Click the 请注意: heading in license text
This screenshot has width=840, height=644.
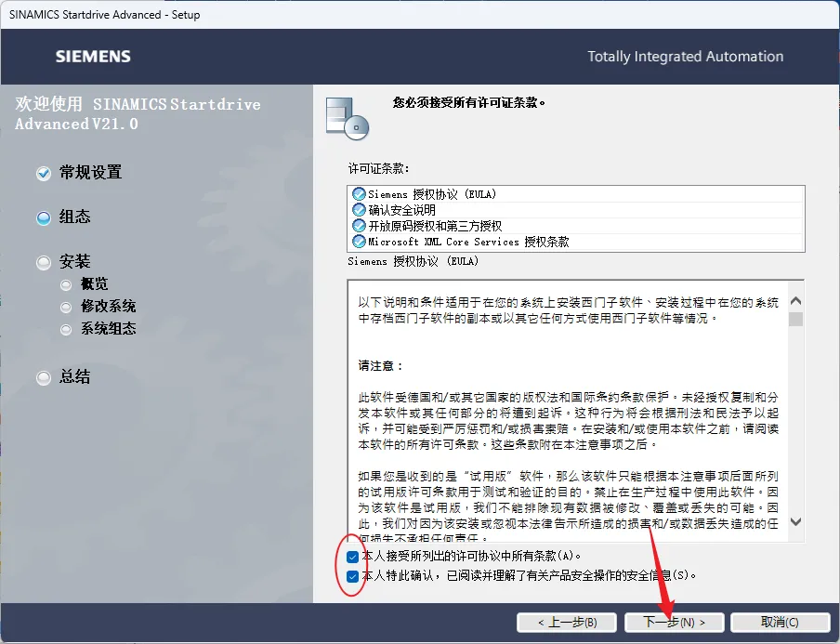[x=380, y=366]
